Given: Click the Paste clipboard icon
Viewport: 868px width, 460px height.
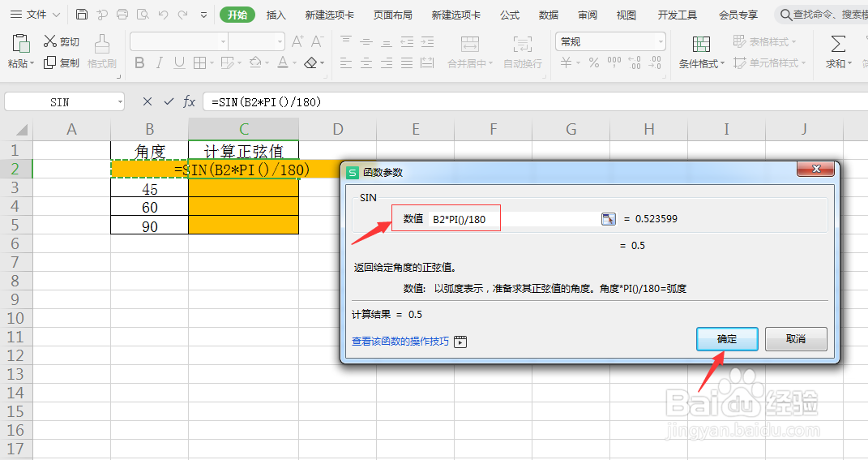Looking at the screenshot, I should coord(20,44).
